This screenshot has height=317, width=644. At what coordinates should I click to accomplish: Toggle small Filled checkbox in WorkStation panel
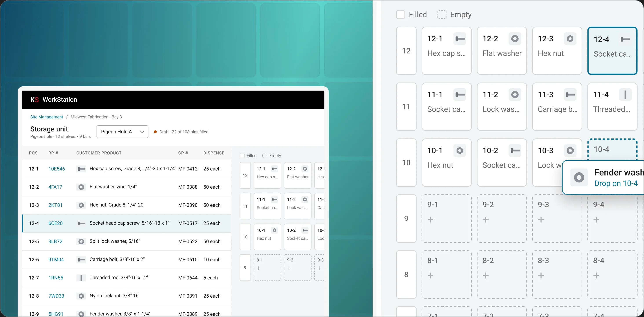point(242,156)
